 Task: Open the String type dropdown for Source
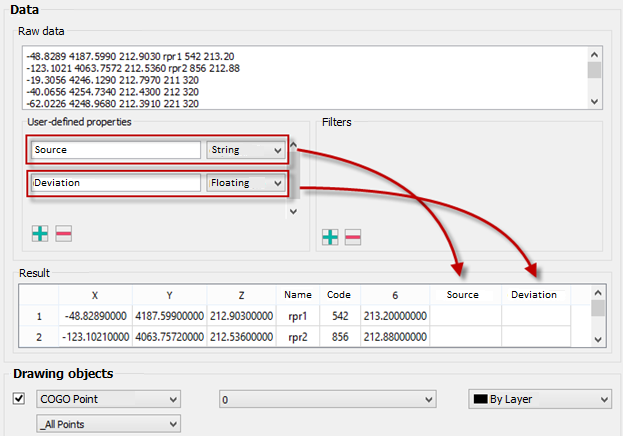tap(246, 150)
